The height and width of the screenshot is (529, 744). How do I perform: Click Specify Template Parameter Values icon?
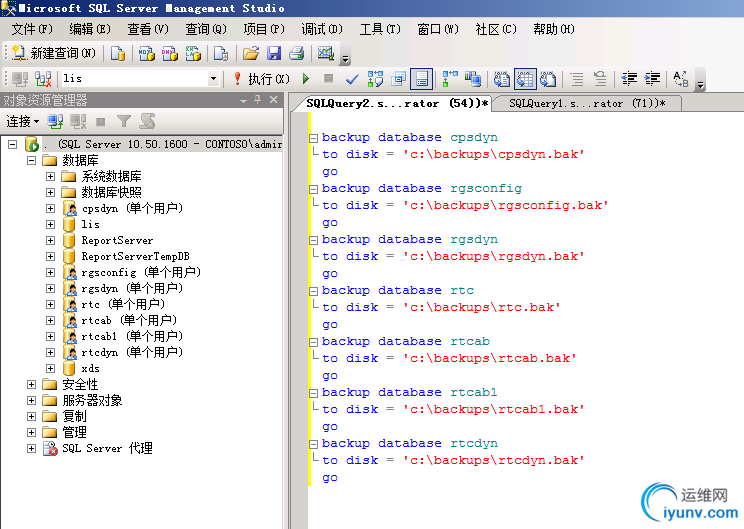tap(680, 79)
